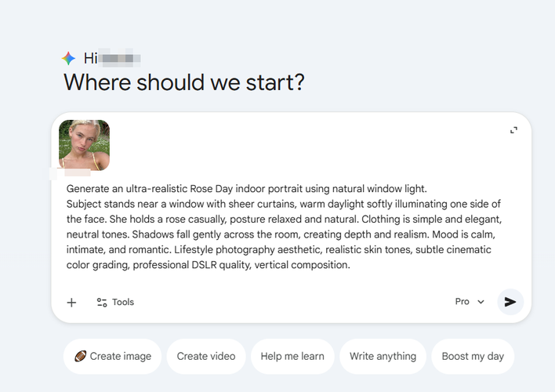Click the plus icon to add files
555x392 pixels.
tap(71, 302)
